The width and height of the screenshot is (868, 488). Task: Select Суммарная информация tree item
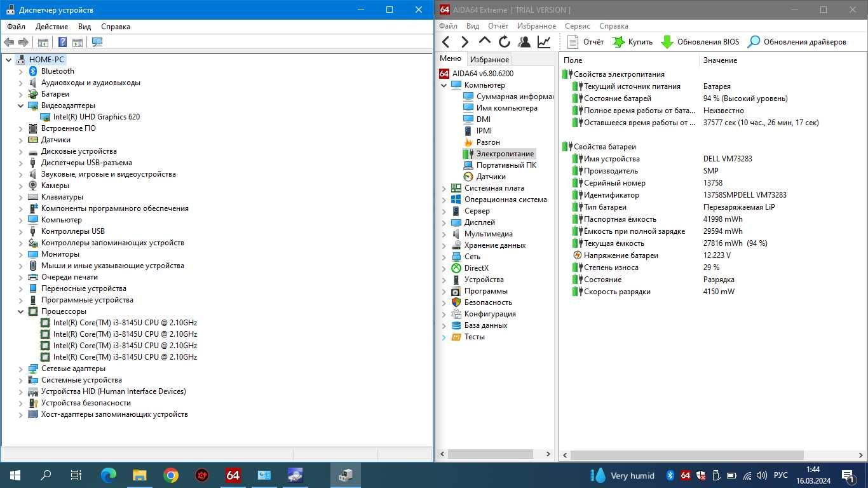coord(509,97)
